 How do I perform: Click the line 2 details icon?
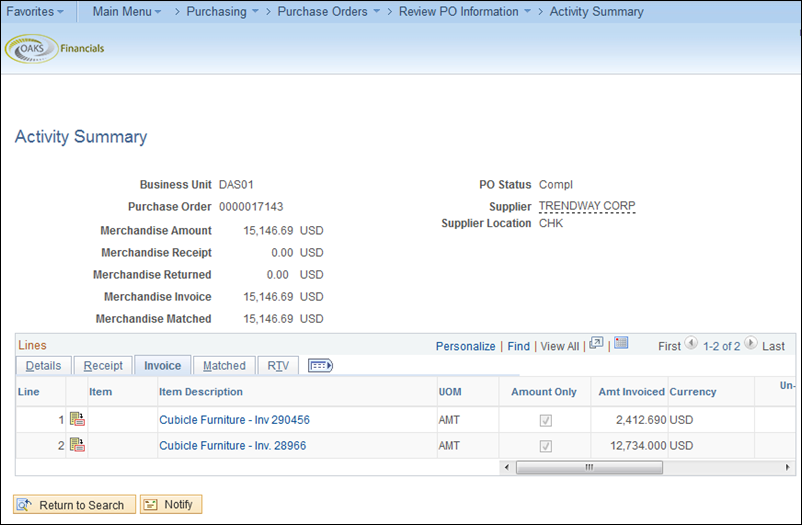click(x=77, y=445)
